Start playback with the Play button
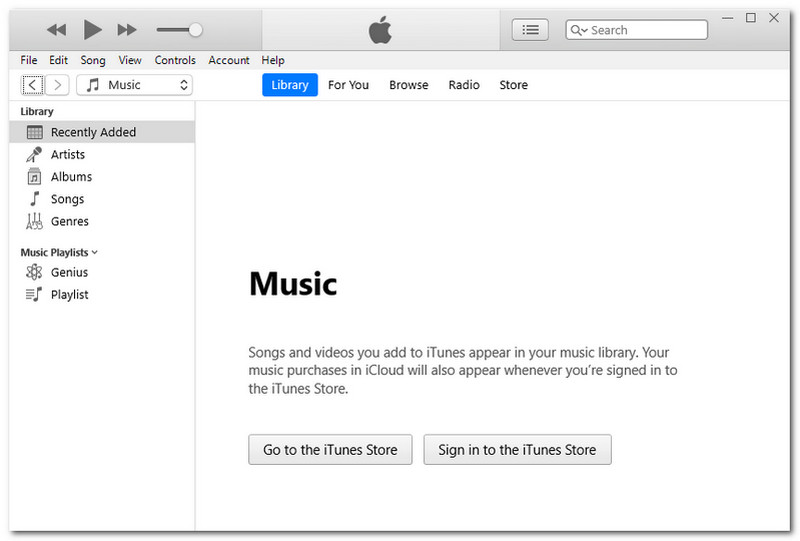Viewport: 800px width, 541px height. (x=92, y=30)
